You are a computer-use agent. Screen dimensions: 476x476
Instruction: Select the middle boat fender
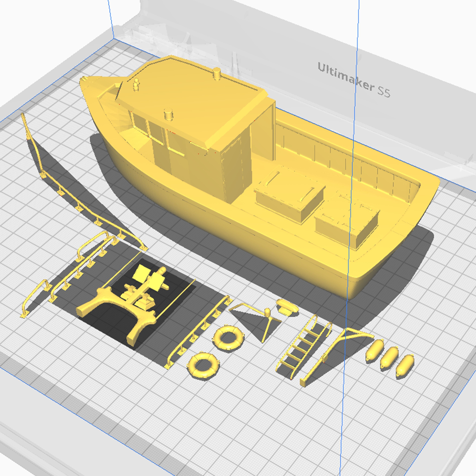coord(389,357)
